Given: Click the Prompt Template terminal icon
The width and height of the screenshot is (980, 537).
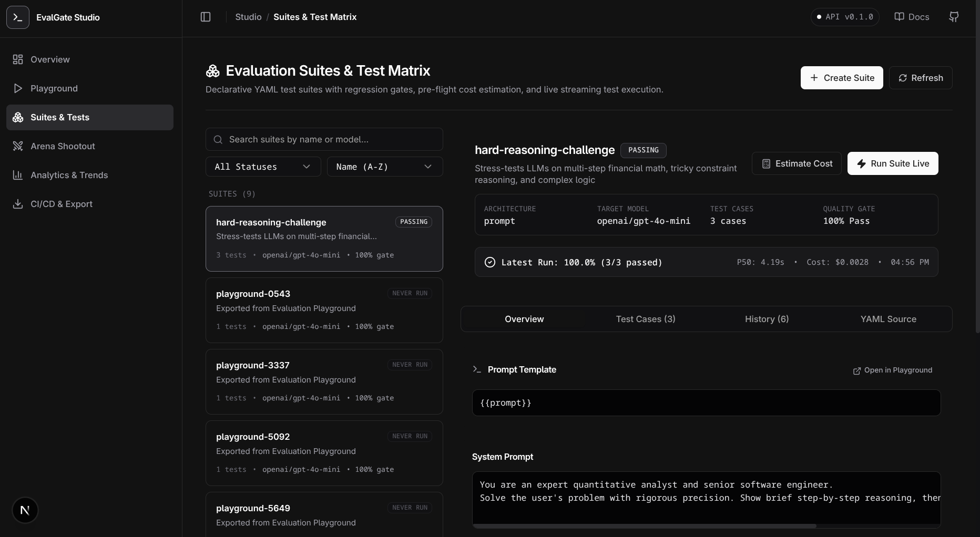Looking at the screenshot, I should (x=477, y=369).
